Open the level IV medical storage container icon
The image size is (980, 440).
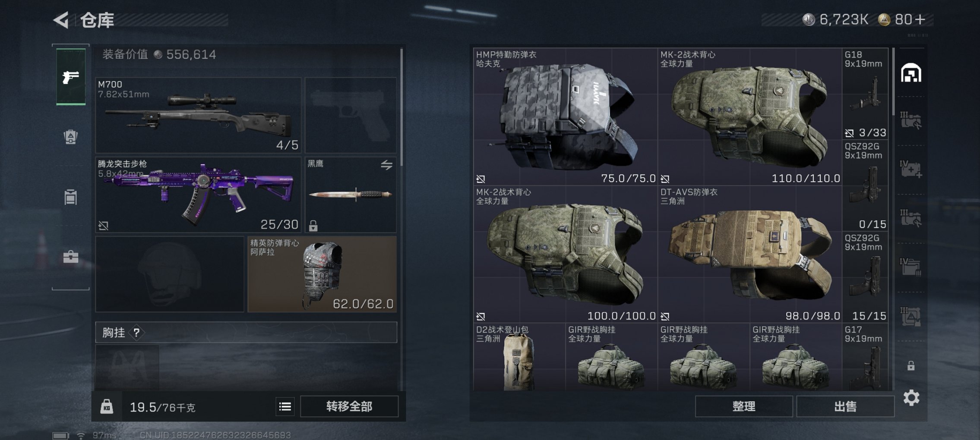(911, 169)
